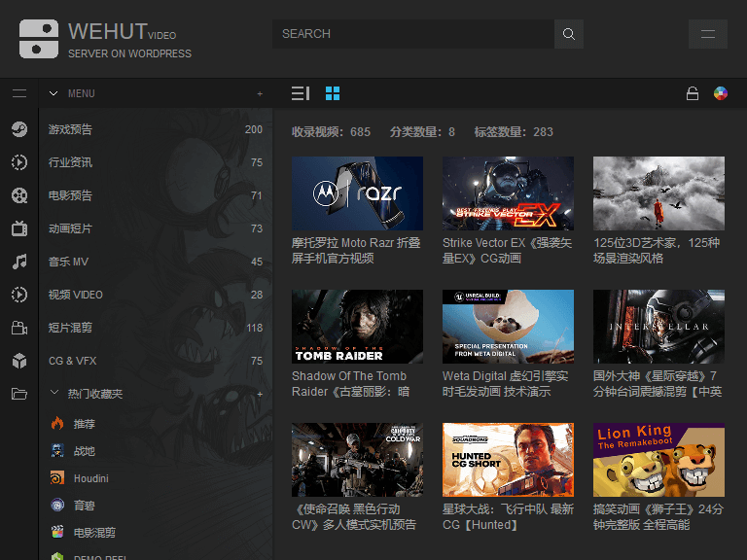Open the Weta Digital meerkat thumbnail
The image size is (747, 560).
pyautogui.click(x=508, y=327)
